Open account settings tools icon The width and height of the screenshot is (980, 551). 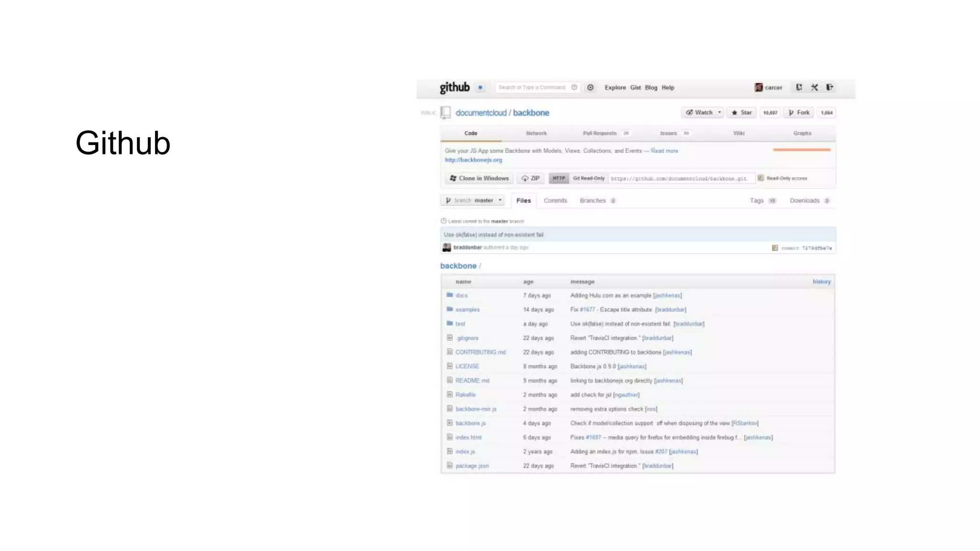(814, 87)
